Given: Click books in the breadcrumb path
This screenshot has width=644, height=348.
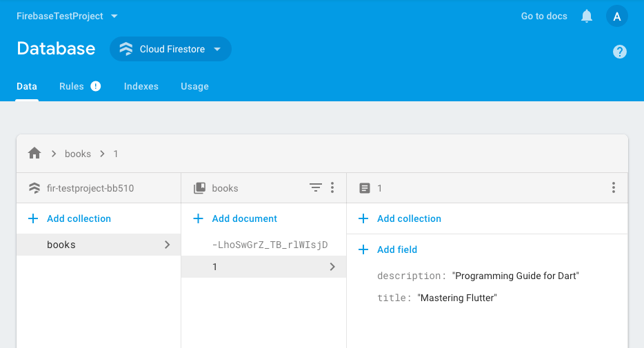Looking at the screenshot, I should point(78,154).
